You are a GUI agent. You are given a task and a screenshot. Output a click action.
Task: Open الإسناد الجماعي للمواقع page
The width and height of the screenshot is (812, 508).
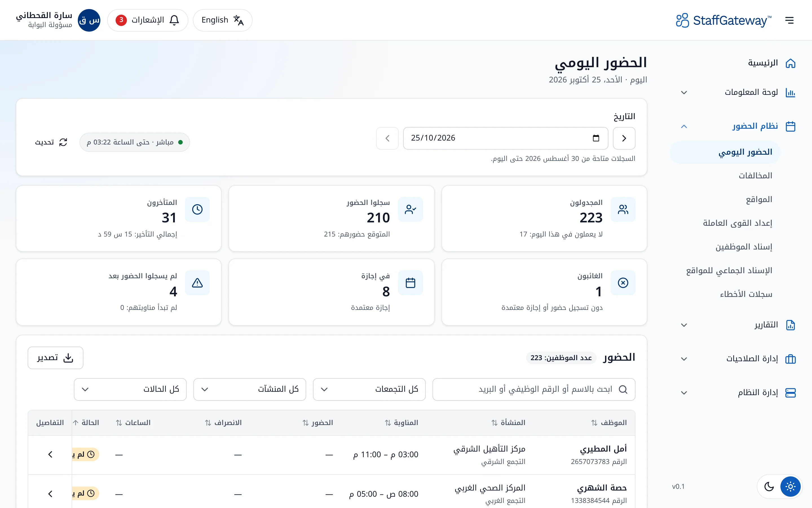[x=729, y=270]
